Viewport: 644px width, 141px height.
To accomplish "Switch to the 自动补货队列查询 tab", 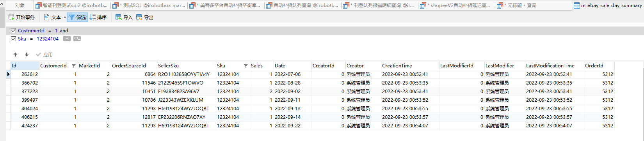I will point(302,5).
